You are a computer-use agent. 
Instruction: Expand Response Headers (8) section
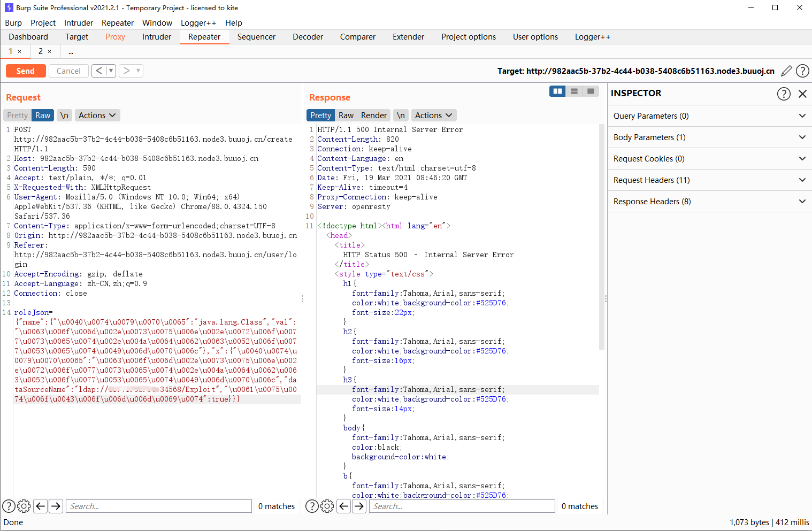[710, 202]
